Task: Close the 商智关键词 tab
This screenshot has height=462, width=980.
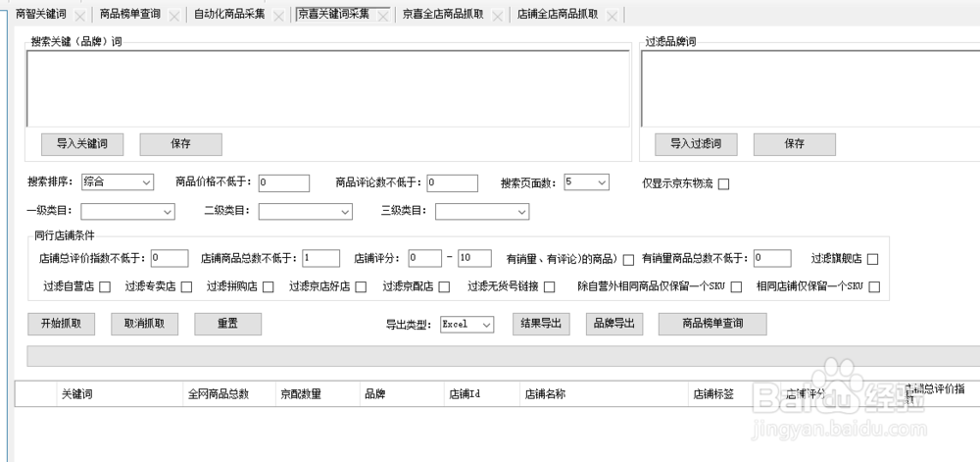Action: pos(80,16)
